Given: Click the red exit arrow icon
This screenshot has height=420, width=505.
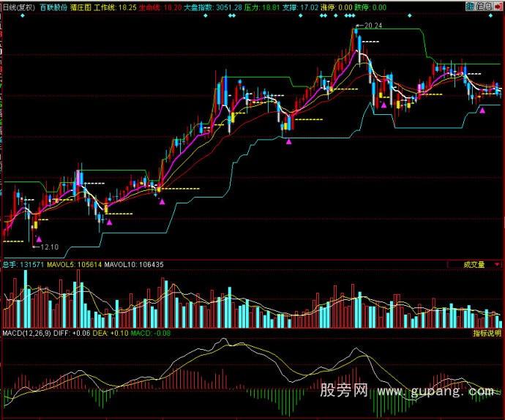Looking at the screenshot, I should (499, 6).
